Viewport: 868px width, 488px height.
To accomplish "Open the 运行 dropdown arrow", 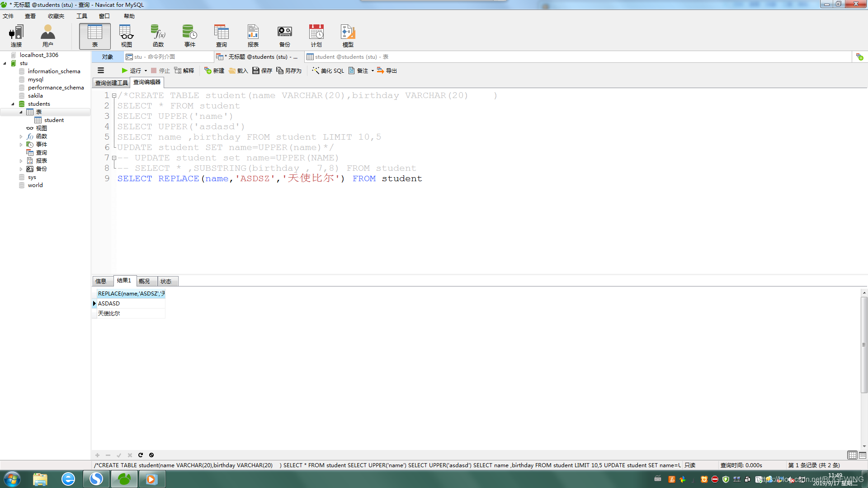I will click(146, 71).
